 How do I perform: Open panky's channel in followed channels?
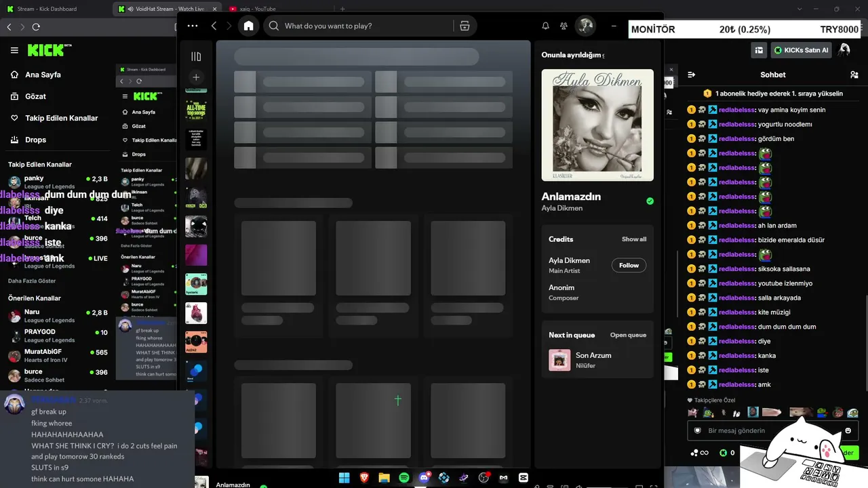click(58, 182)
